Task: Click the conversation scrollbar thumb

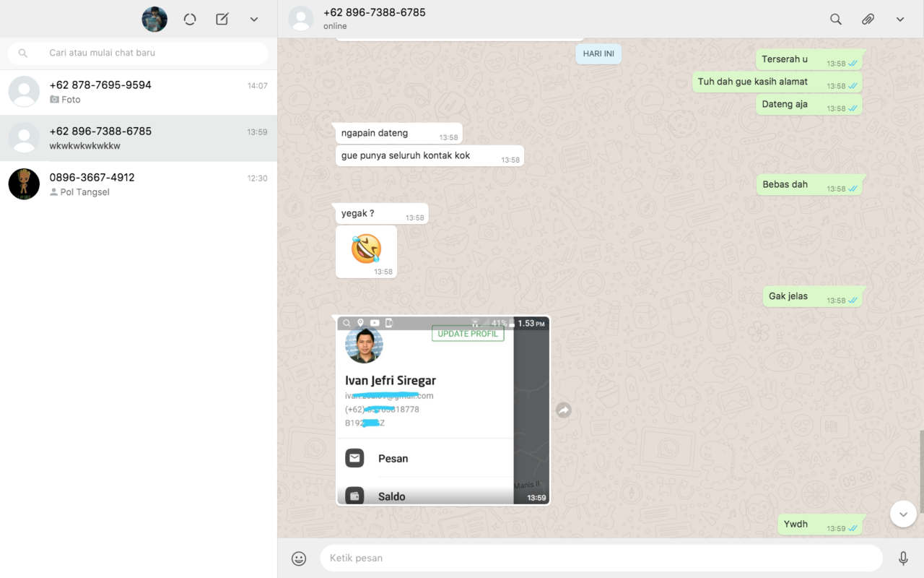Action: (x=921, y=470)
